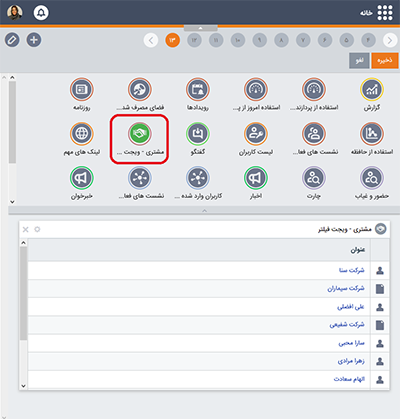Switch to dashboard page tab ۱۲
Viewport: 400px width, 419px height.
194,40
